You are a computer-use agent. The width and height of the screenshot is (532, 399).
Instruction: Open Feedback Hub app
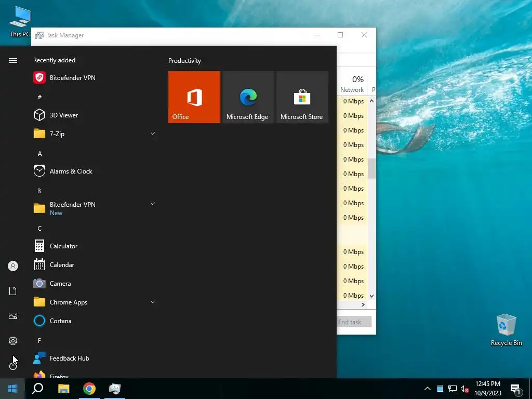pyautogui.click(x=95, y=358)
